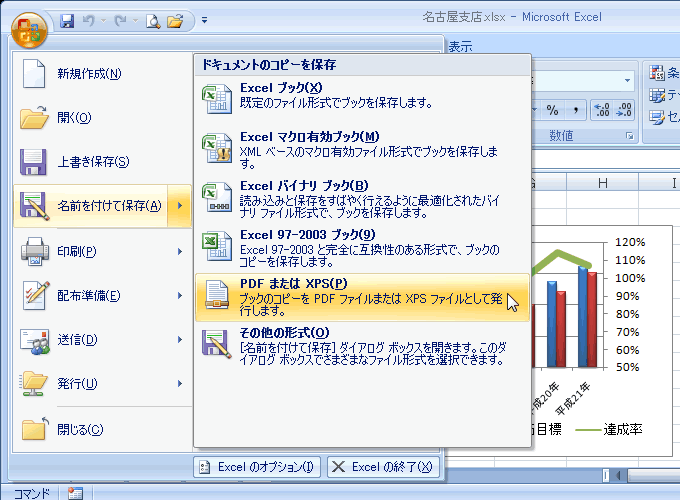The width and height of the screenshot is (680, 500).
Task: Click the network folder icon beside 発行
Action: pos(33,384)
